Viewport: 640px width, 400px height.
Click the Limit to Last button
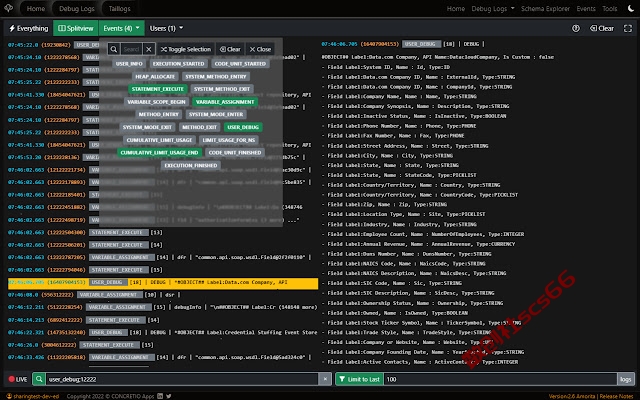pos(359,379)
